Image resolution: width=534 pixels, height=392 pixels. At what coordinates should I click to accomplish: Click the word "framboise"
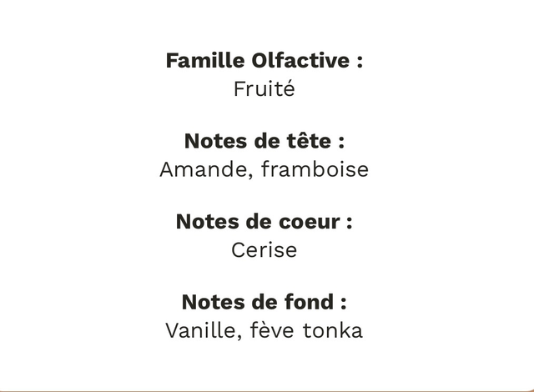pyautogui.click(x=315, y=170)
